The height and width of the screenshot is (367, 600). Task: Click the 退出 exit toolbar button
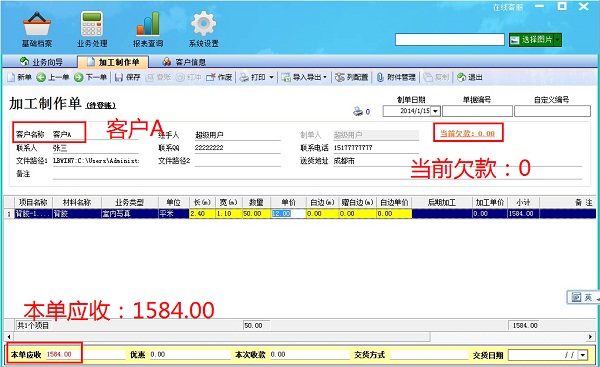click(470, 77)
